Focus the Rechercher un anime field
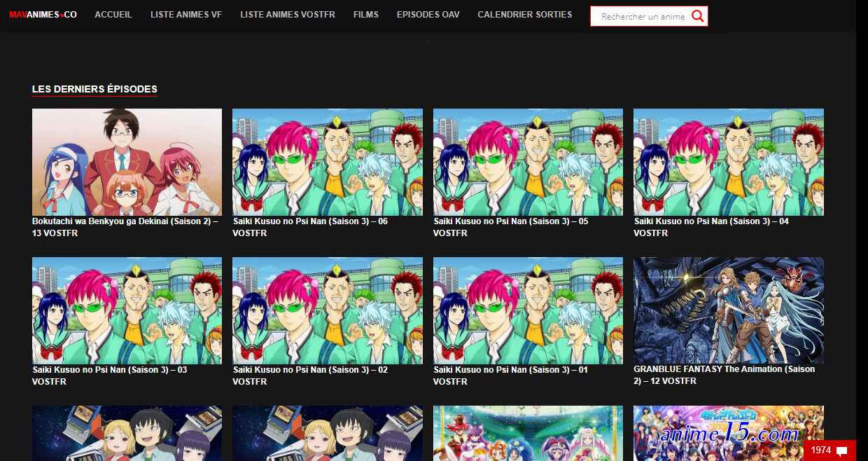The image size is (868, 461). [642, 16]
